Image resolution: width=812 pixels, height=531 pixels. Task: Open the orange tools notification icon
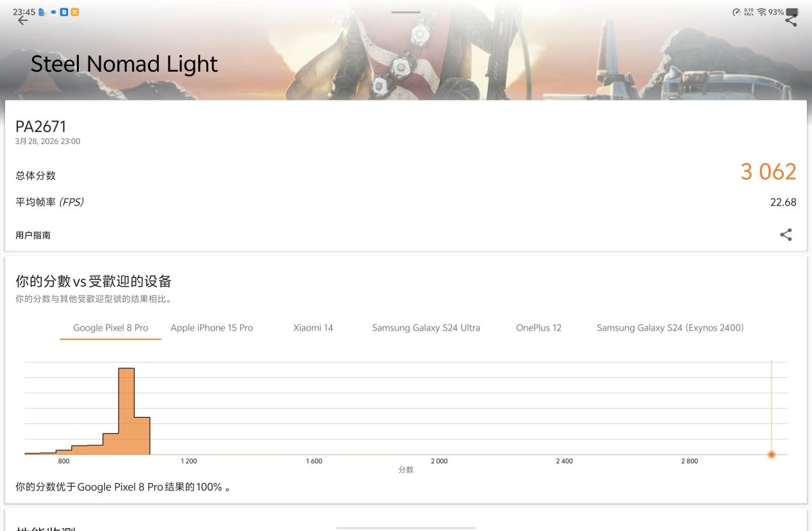pos(74,12)
